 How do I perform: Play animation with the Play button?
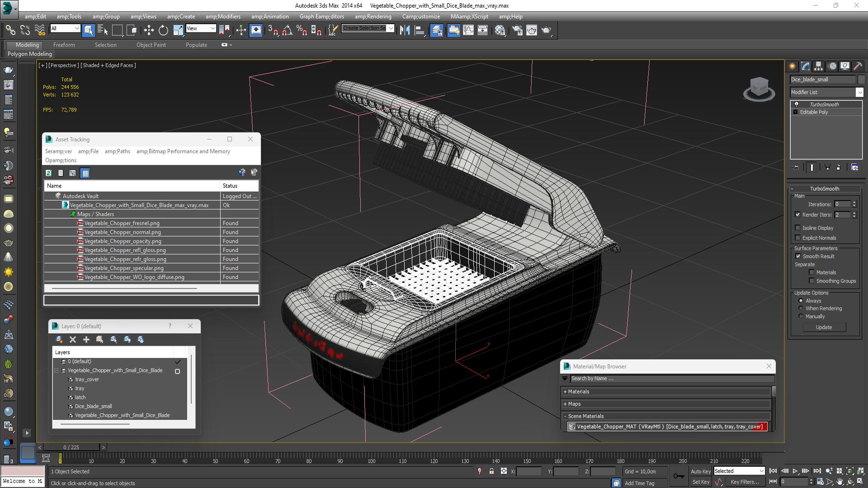point(795,471)
